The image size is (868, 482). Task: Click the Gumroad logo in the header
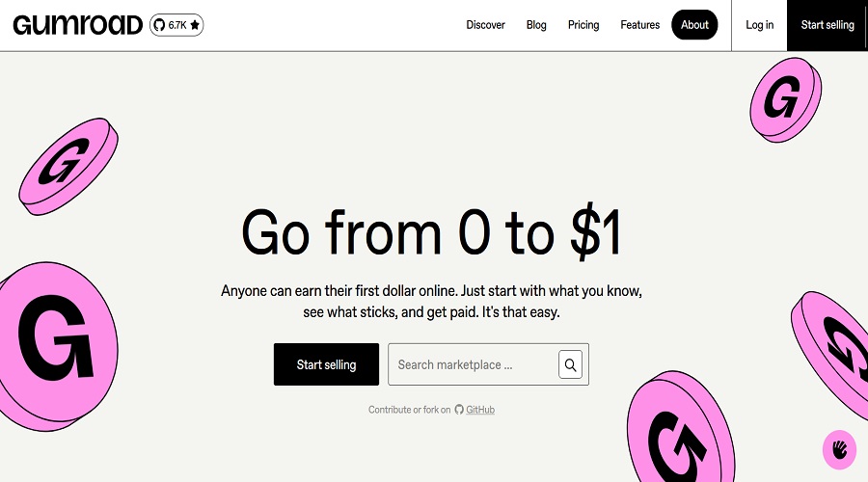click(77, 25)
